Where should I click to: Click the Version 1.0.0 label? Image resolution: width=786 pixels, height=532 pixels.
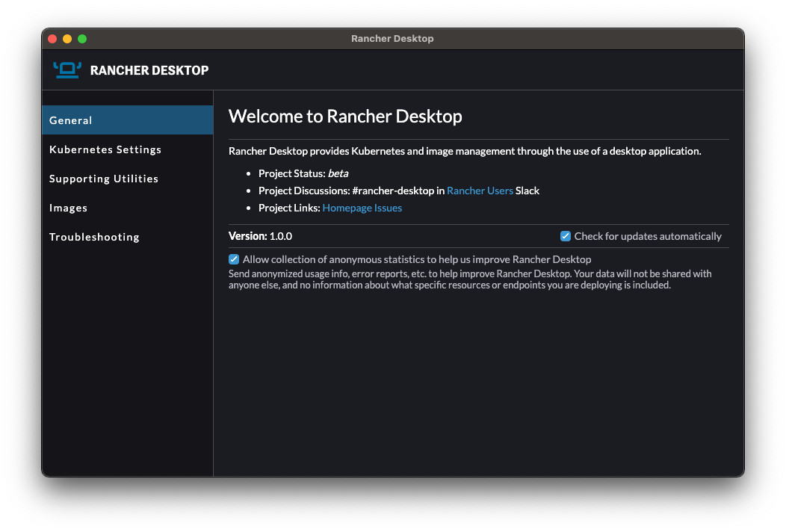point(260,236)
